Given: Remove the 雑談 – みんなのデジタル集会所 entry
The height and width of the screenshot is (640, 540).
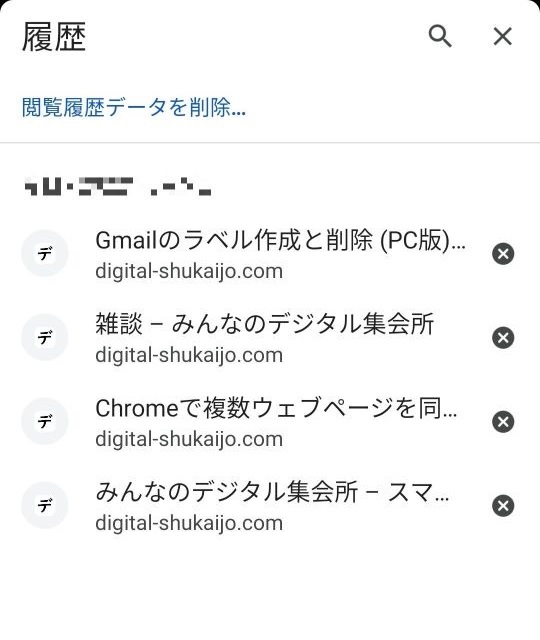Looking at the screenshot, I should pyautogui.click(x=503, y=338).
